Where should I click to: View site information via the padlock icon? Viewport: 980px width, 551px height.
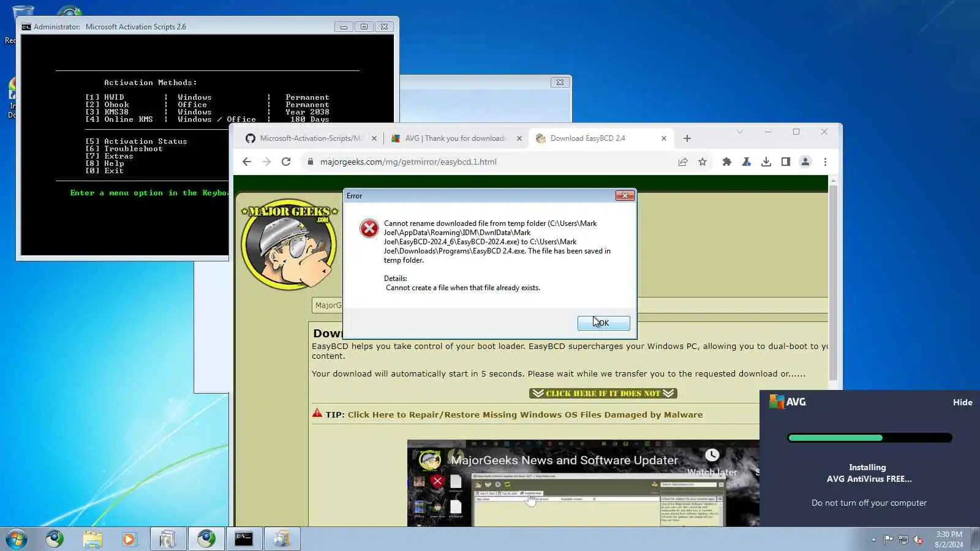[310, 162]
